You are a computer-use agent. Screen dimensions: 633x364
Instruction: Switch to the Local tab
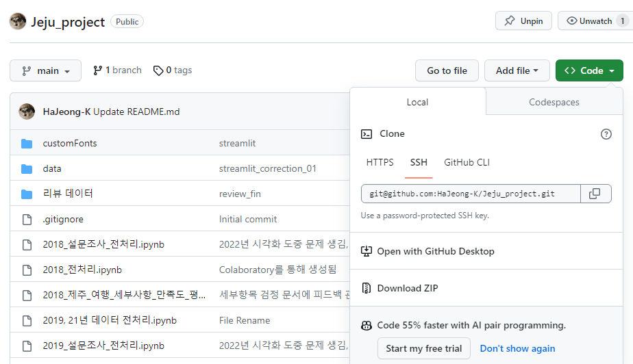coord(417,102)
